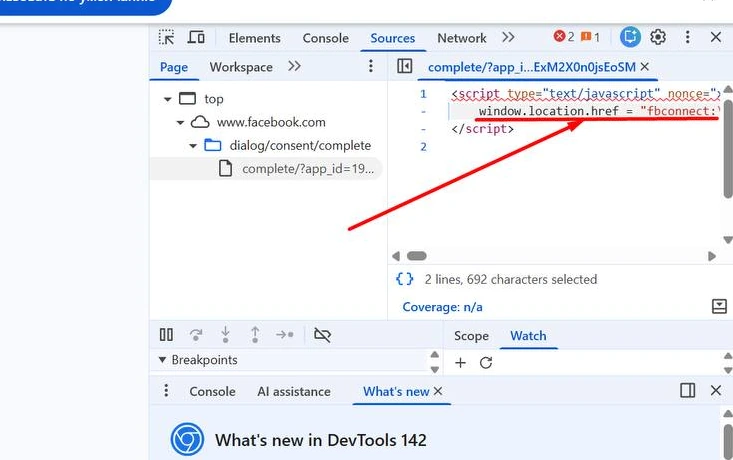Viewport: 733px width, 460px height.
Task: Click the orange issues counter icon
Action: (586, 36)
